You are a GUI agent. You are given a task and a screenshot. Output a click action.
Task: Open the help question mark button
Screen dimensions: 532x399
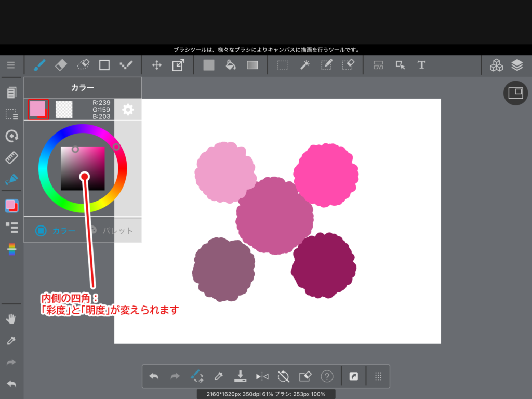(327, 376)
